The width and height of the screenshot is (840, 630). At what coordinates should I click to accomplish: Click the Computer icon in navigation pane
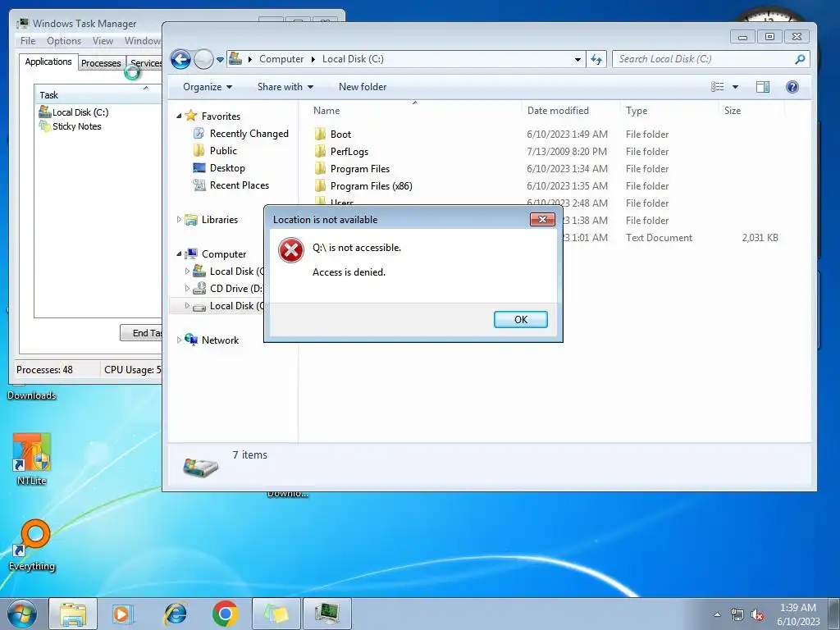pos(190,254)
